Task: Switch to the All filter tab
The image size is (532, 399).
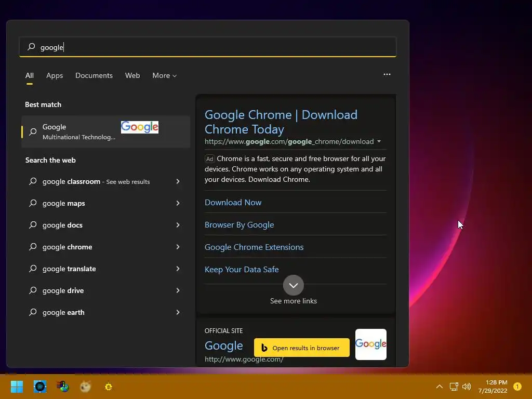Action: pos(30,75)
